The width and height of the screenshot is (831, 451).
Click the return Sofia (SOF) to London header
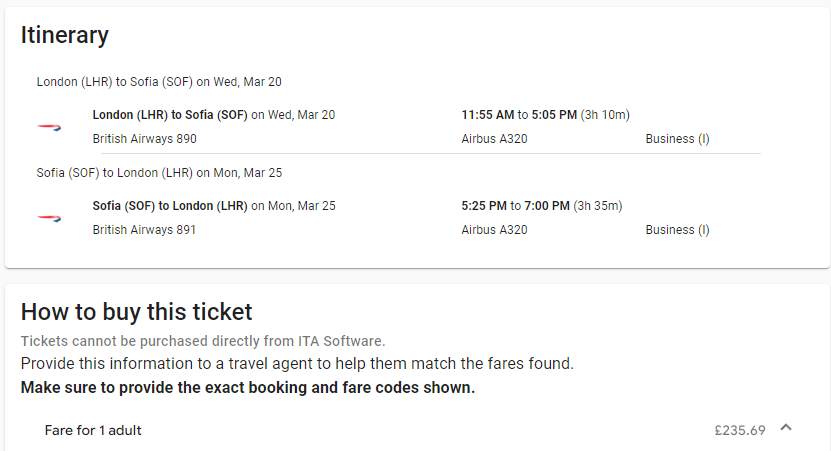[x=159, y=173]
